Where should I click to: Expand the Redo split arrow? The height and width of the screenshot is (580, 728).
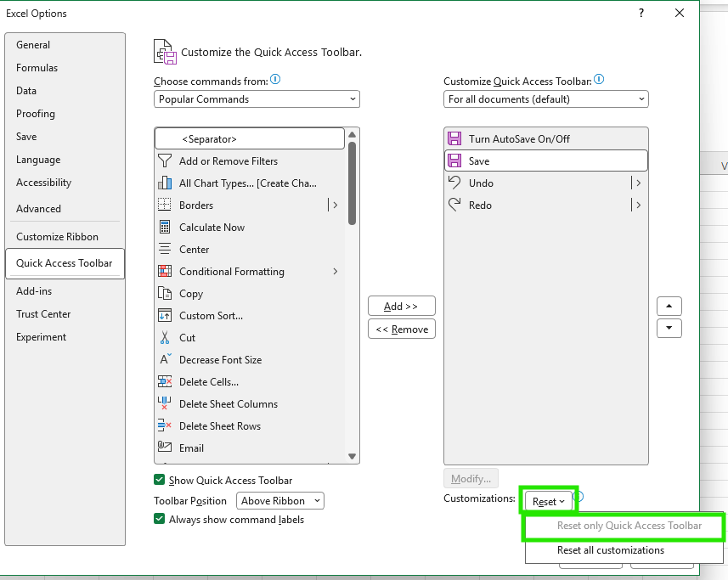point(639,205)
